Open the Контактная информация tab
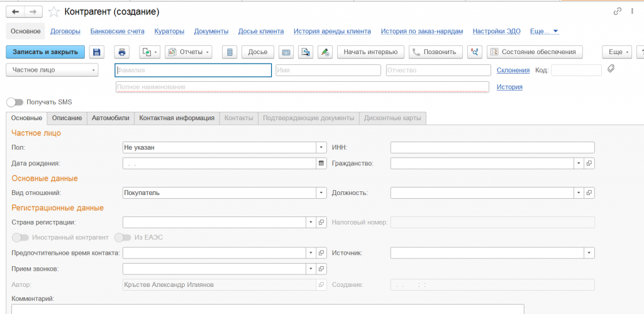The height and width of the screenshot is (314, 644). point(177,118)
